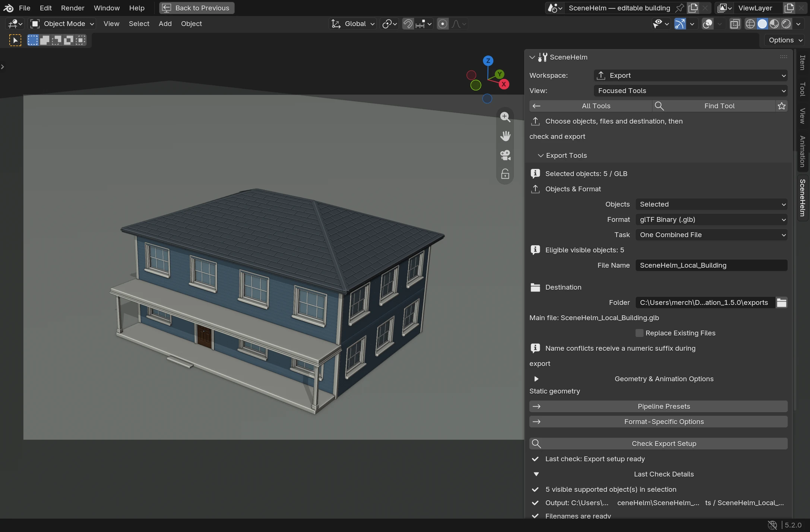
Task: Click Check Export Setup button
Action: 658,444
